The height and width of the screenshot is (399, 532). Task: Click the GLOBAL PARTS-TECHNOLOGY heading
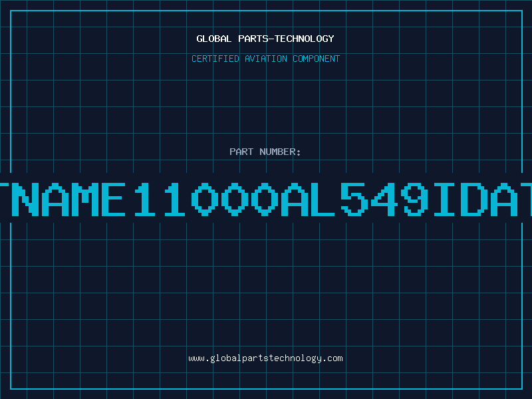click(x=265, y=39)
